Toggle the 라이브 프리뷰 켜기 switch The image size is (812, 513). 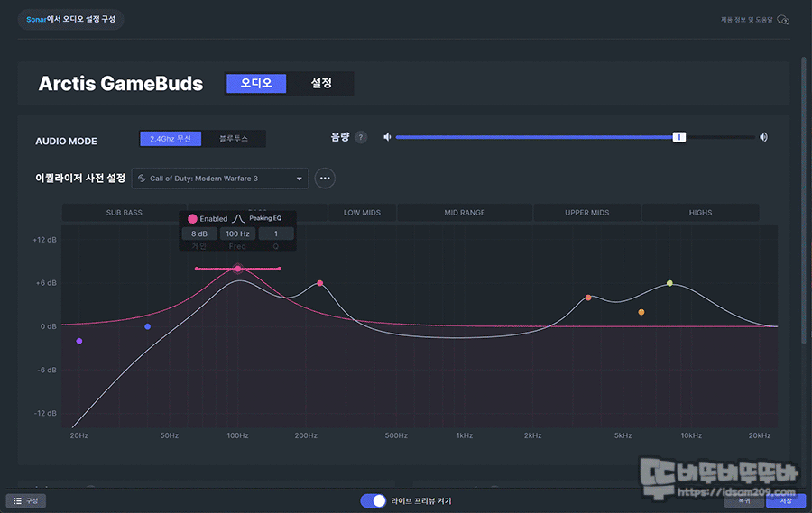(374, 500)
